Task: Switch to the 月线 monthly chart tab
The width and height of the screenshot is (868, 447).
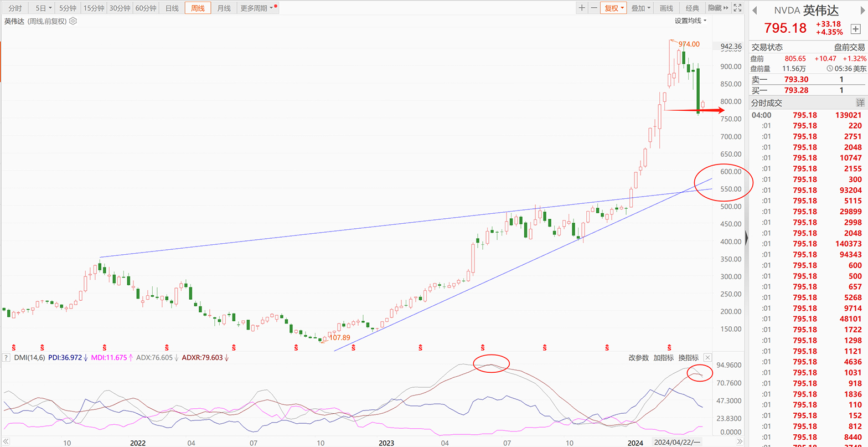Action: [x=224, y=8]
